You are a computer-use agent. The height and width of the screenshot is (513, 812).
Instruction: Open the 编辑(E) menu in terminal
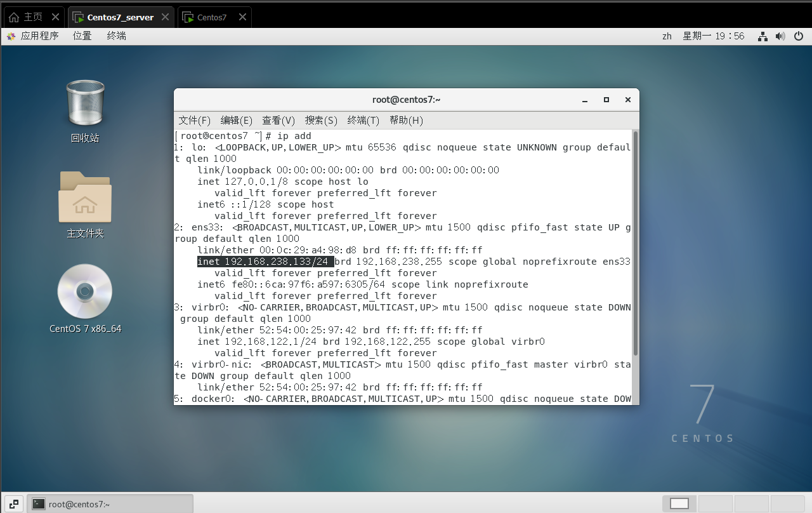(x=236, y=120)
